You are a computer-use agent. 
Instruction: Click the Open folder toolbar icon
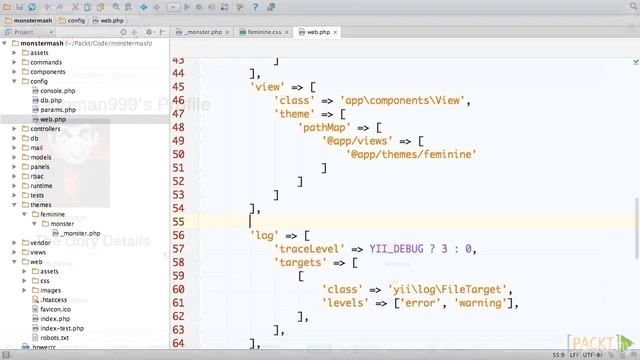click(x=7, y=7)
